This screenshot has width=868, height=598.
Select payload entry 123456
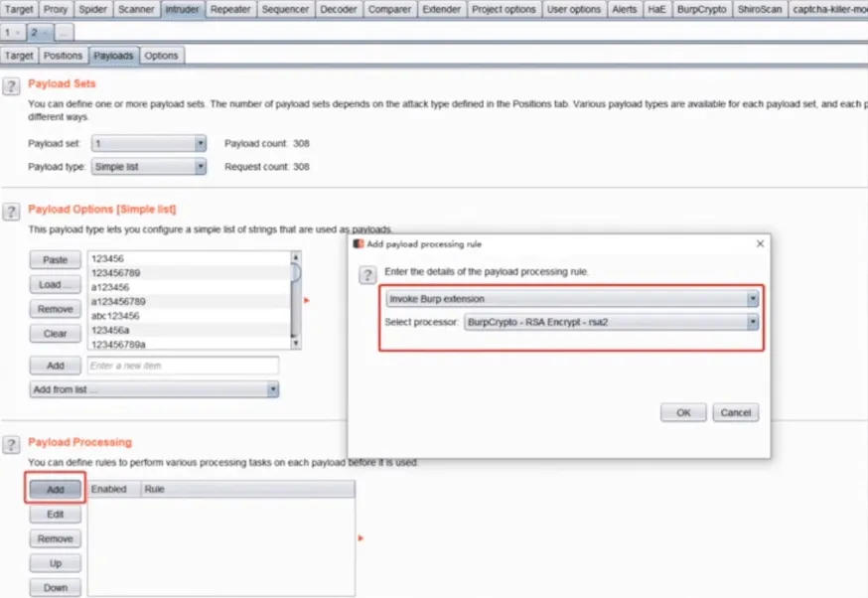(189, 258)
